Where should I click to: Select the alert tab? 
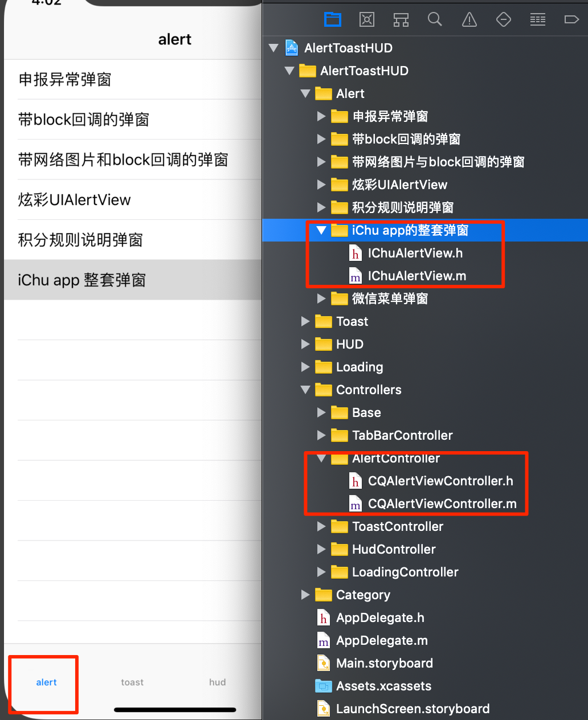46,682
